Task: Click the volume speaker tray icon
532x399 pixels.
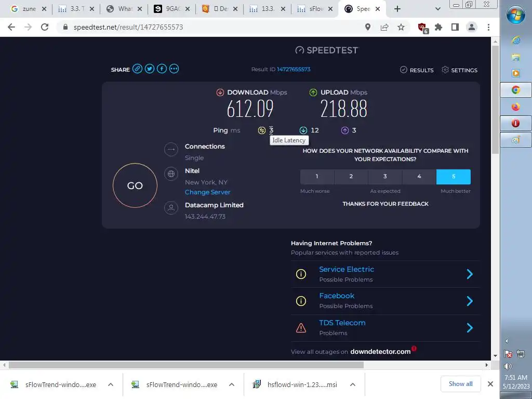Action: point(508,366)
